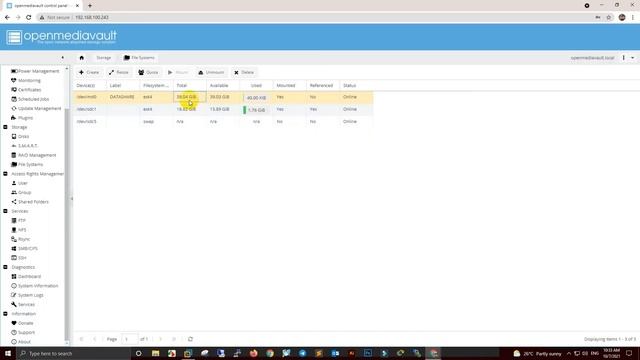Screen dimensions: 640x360
Task: Select the Storage breadcrumb
Action: coord(104,58)
